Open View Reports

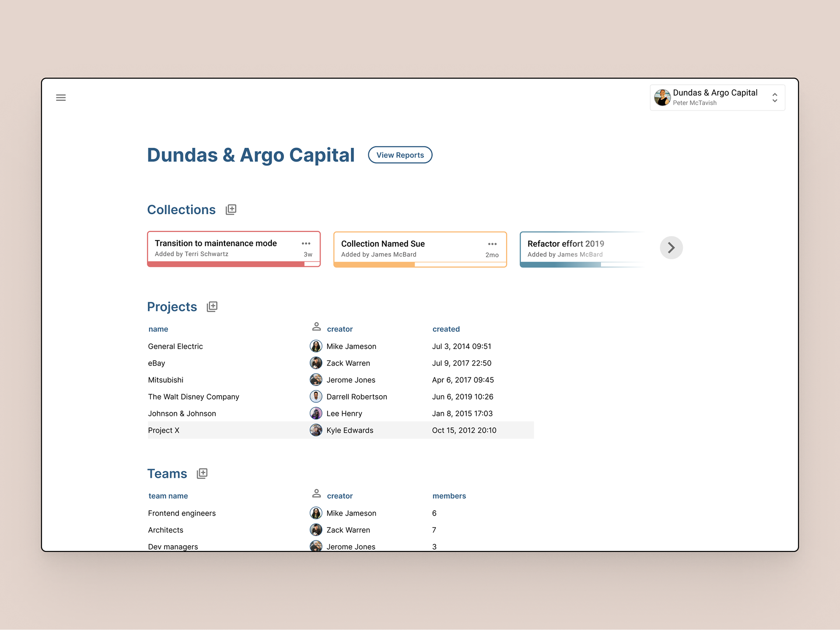click(400, 155)
